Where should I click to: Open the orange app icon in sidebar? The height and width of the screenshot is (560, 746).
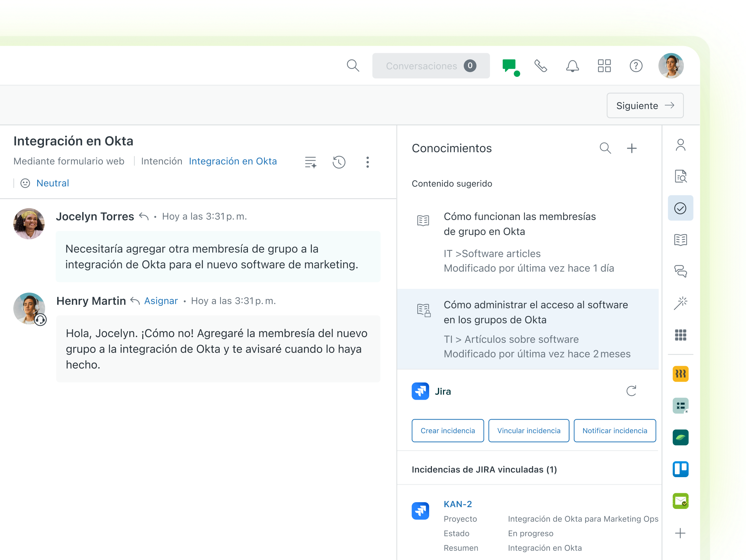pyautogui.click(x=680, y=374)
